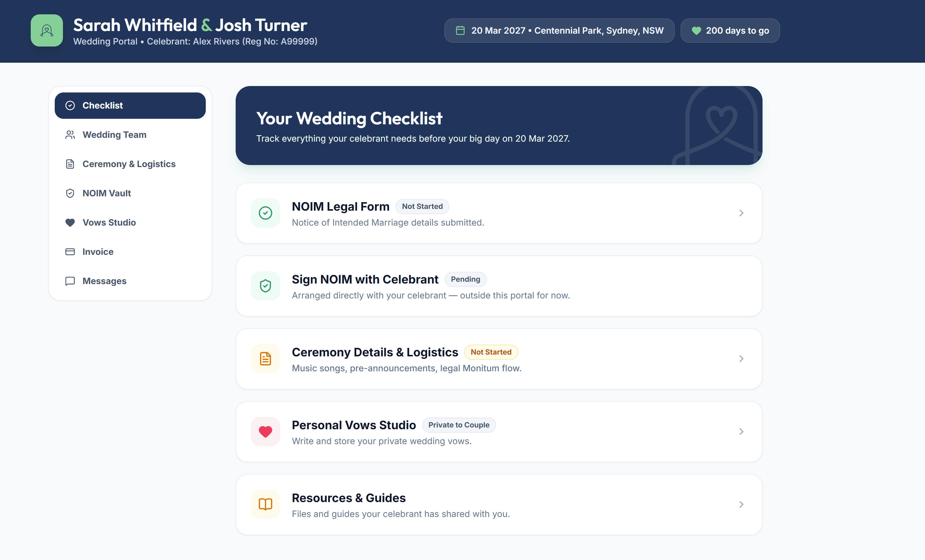The height and width of the screenshot is (560, 925).
Task: Open Vows Studio from the sidebar
Action: click(x=130, y=223)
